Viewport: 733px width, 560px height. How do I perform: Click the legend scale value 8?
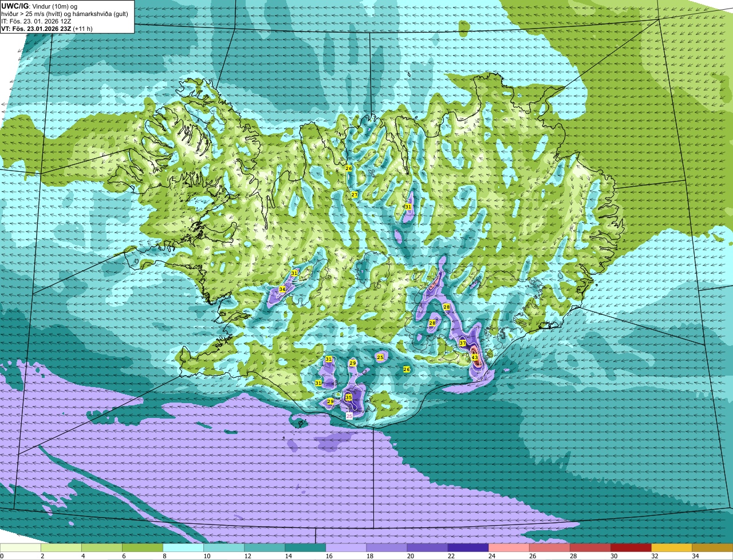click(164, 556)
